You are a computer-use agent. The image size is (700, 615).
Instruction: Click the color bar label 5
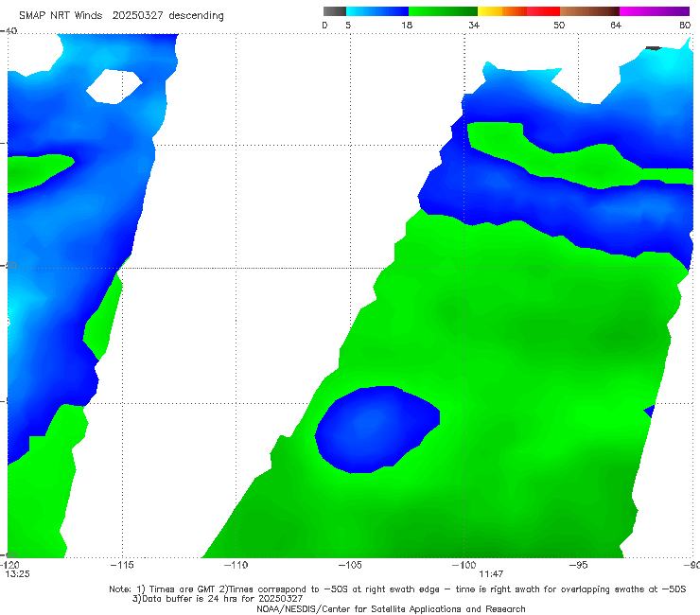click(348, 25)
